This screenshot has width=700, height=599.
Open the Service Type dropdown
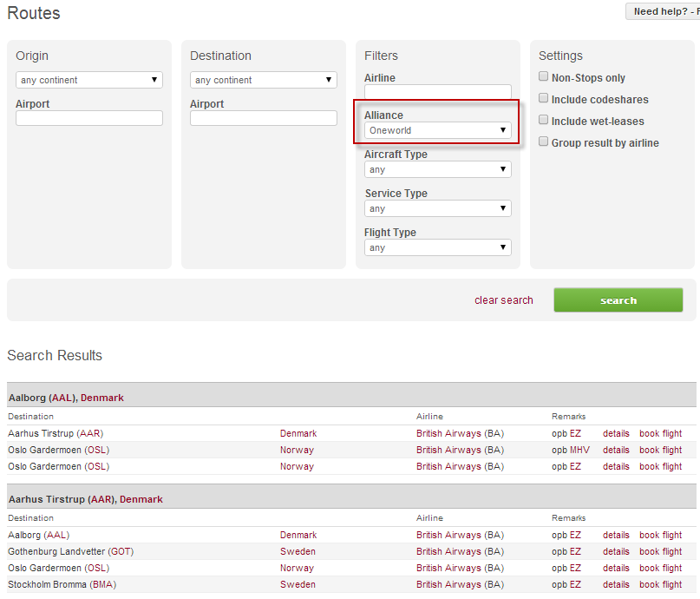pyautogui.click(x=437, y=208)
